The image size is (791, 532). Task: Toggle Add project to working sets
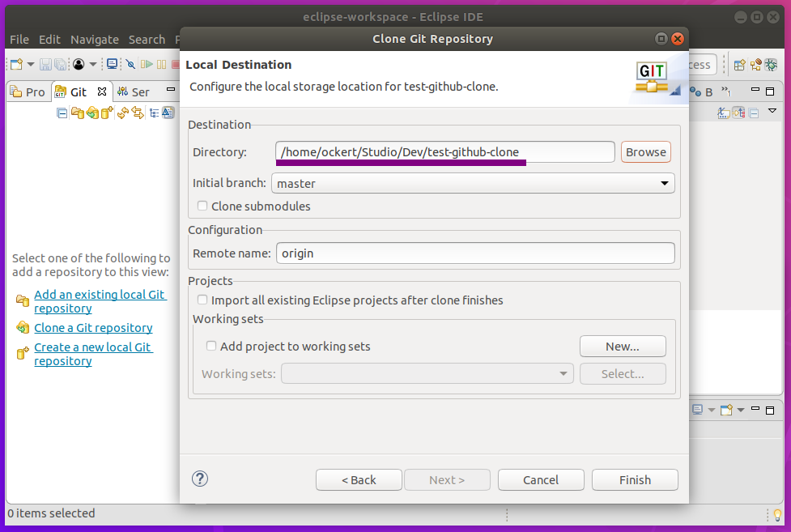(211, 347)
